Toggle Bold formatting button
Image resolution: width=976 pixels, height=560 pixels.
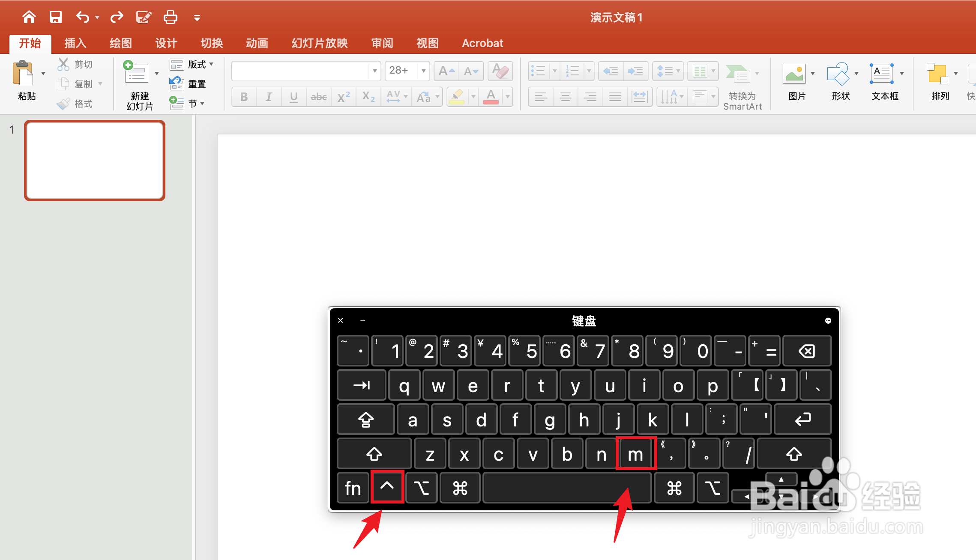[244, 97]
